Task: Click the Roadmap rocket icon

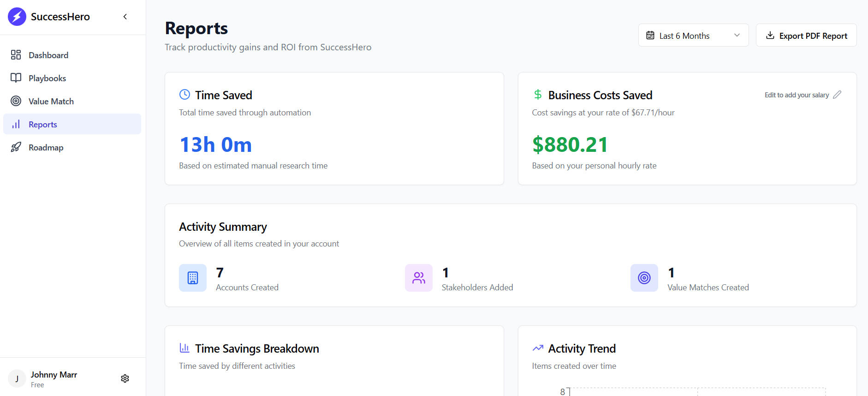Action: point(16,147)
